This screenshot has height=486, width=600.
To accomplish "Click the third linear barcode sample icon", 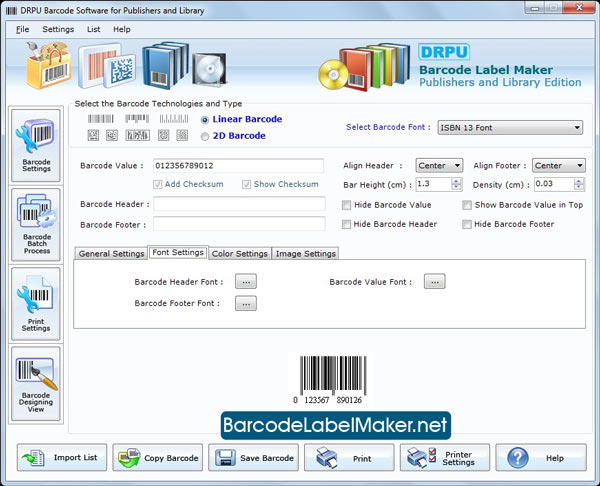I will [174, 119].
